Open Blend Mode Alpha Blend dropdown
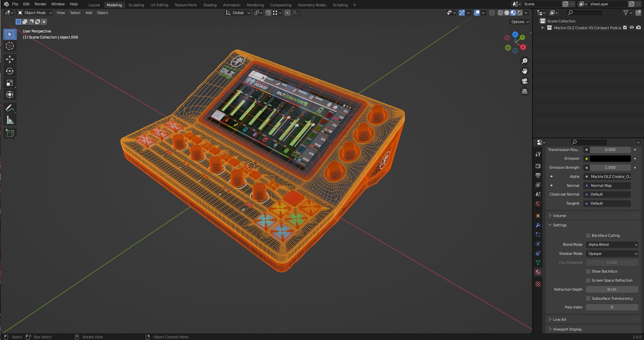 [612, 245]
